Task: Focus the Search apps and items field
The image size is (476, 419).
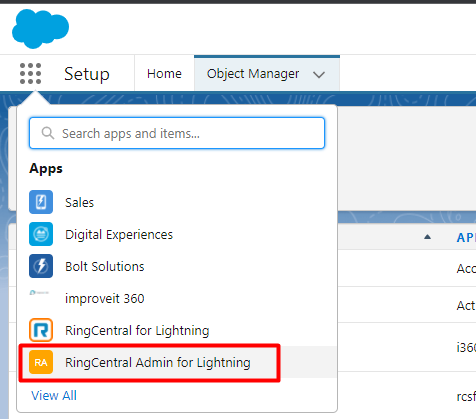Action: [x=177, y=133]
